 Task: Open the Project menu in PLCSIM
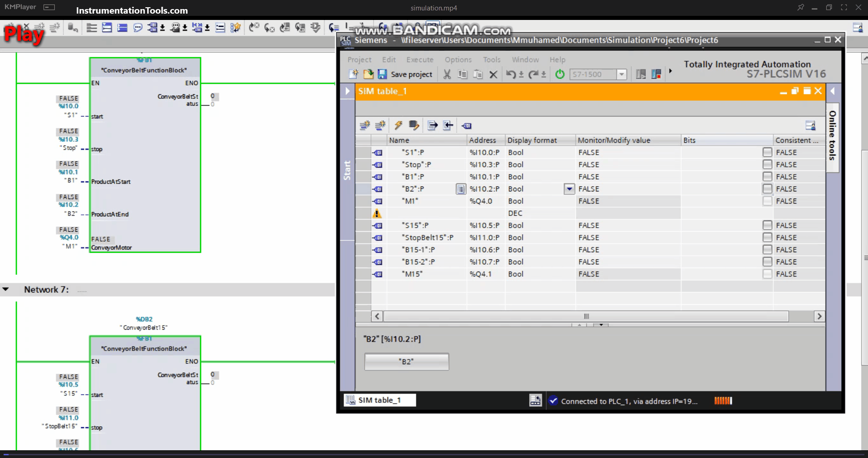coord(359,59)
